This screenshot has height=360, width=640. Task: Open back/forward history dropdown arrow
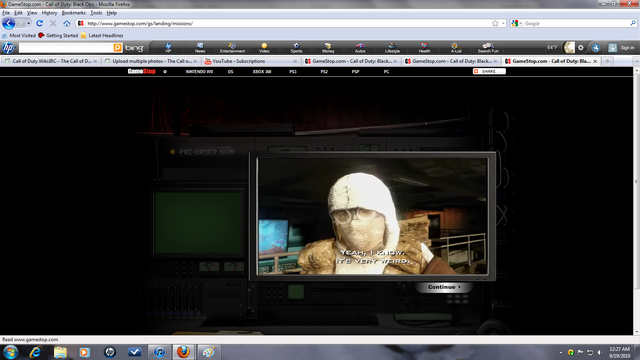pyautogui.click(x=28, y=23)
